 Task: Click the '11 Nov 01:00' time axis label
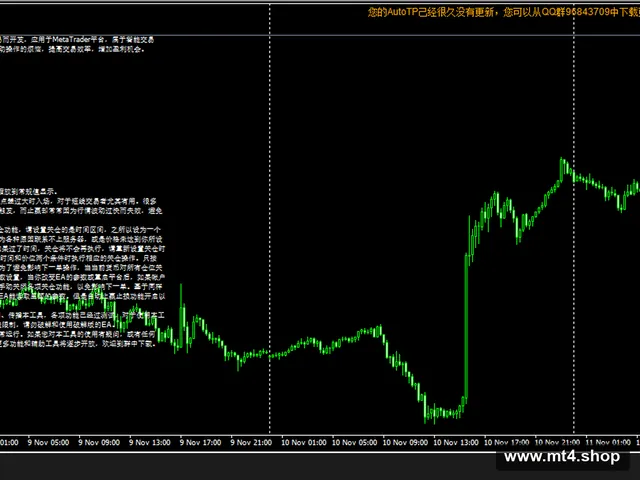[x=608, y=442]
